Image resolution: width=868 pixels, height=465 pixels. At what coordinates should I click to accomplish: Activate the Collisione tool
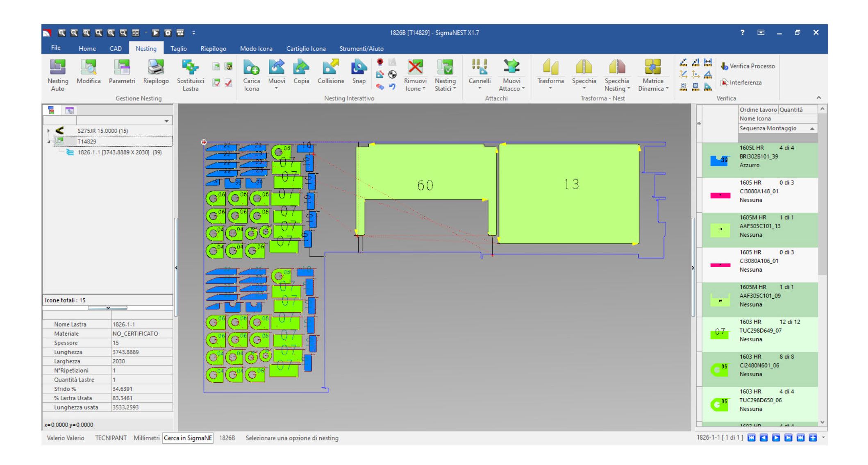tap(331, 72)
